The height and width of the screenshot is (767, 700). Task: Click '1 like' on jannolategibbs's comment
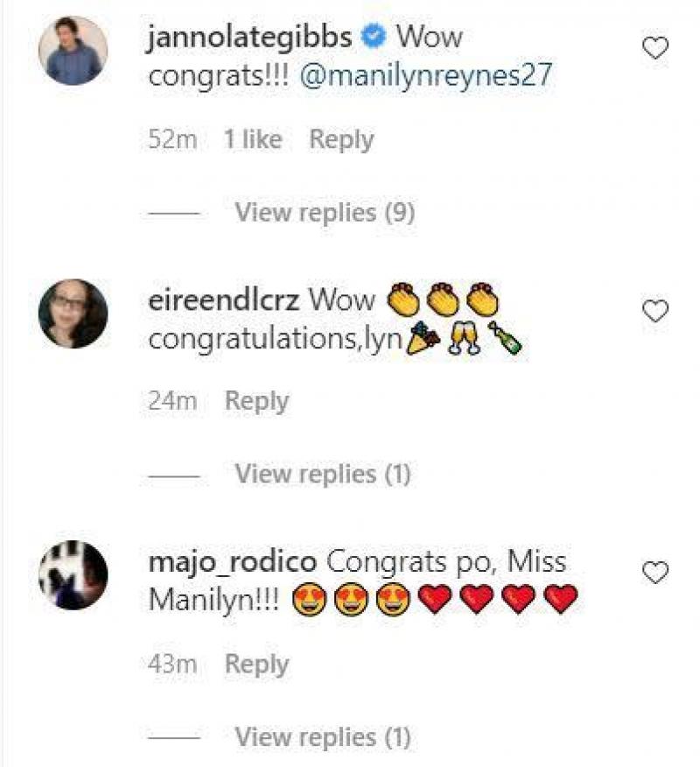point(252,137)
